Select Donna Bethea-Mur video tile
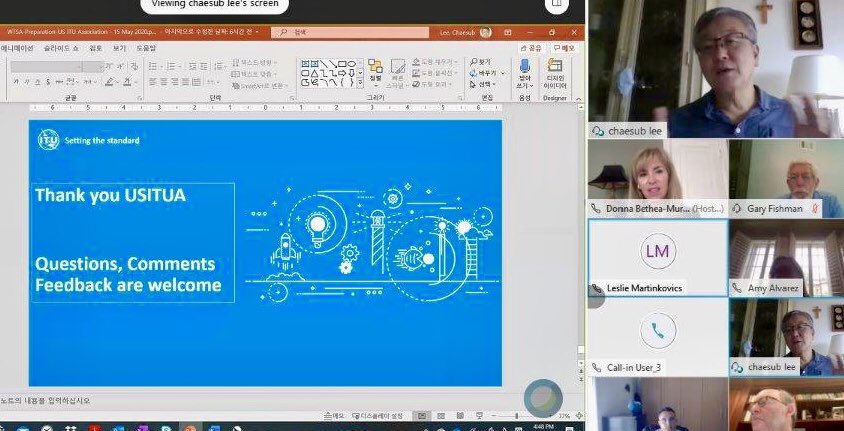The image size is (844, 431). (x=658, y=178)
